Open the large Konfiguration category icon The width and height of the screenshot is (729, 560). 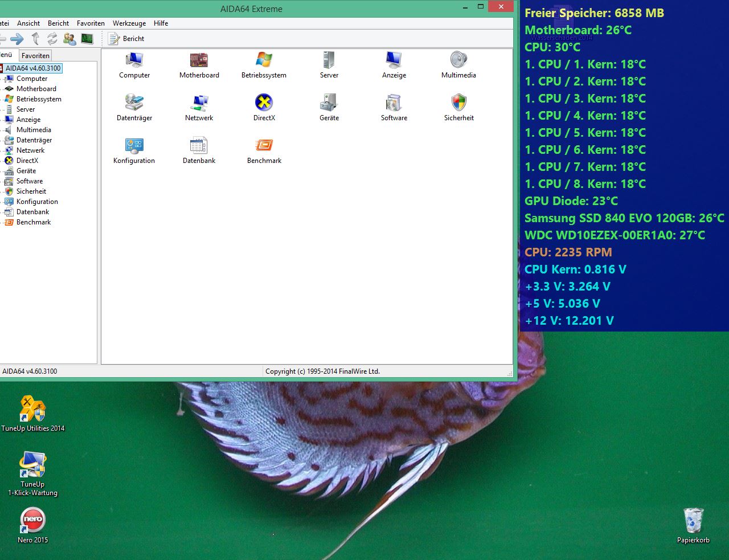coord(134,145)
